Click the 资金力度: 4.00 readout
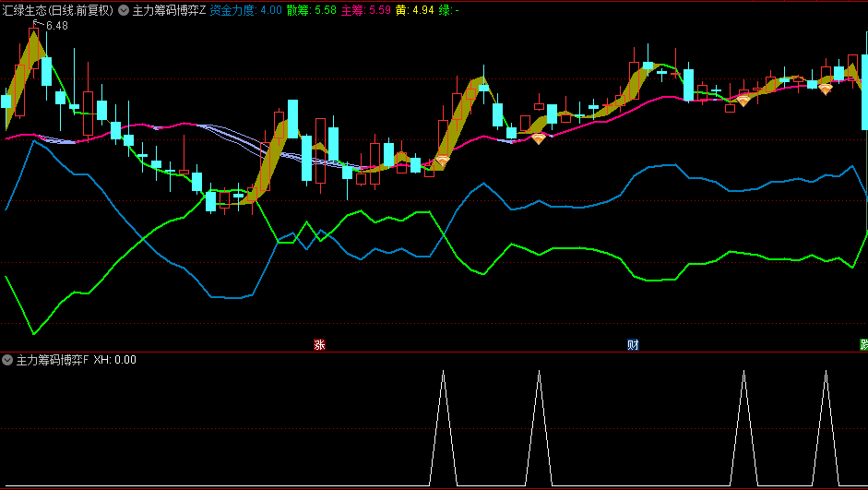Screen dimensions: 868x490 coord(245,10)
